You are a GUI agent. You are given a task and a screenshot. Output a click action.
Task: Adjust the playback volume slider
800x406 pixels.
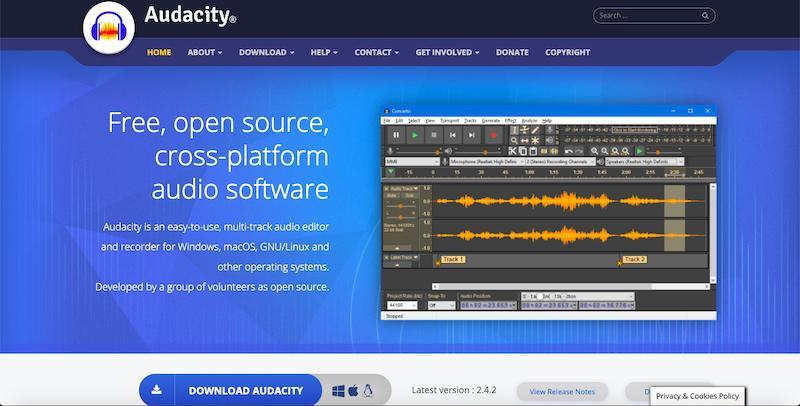pos(476,151)
